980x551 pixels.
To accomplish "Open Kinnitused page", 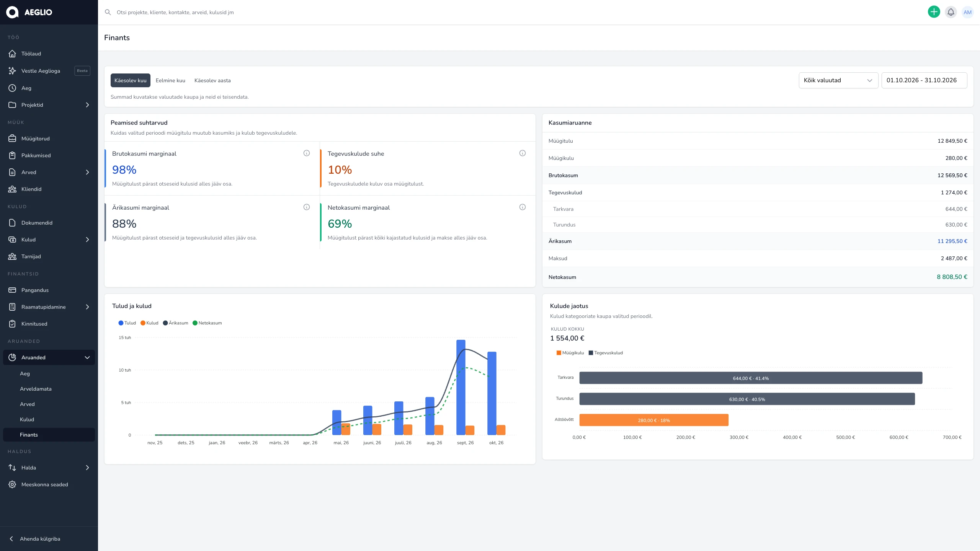I will click(49, 324).
